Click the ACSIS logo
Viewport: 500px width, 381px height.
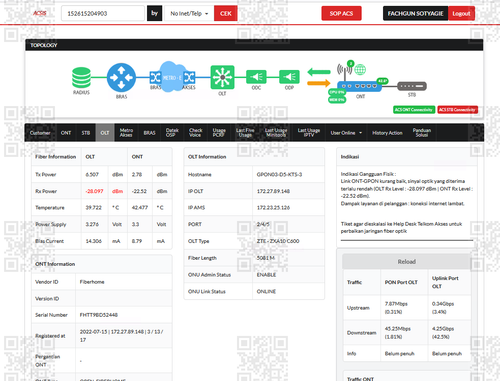point(39,13)
